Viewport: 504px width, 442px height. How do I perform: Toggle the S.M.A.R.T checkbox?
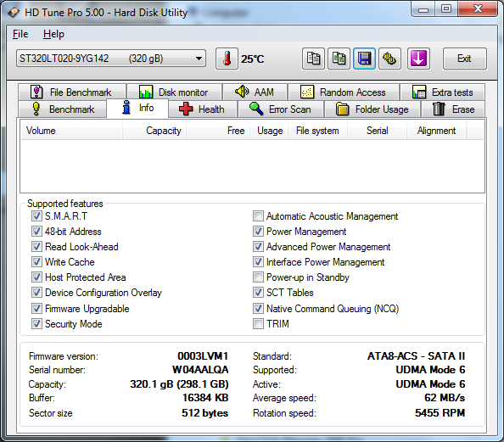tap(36, 216)
